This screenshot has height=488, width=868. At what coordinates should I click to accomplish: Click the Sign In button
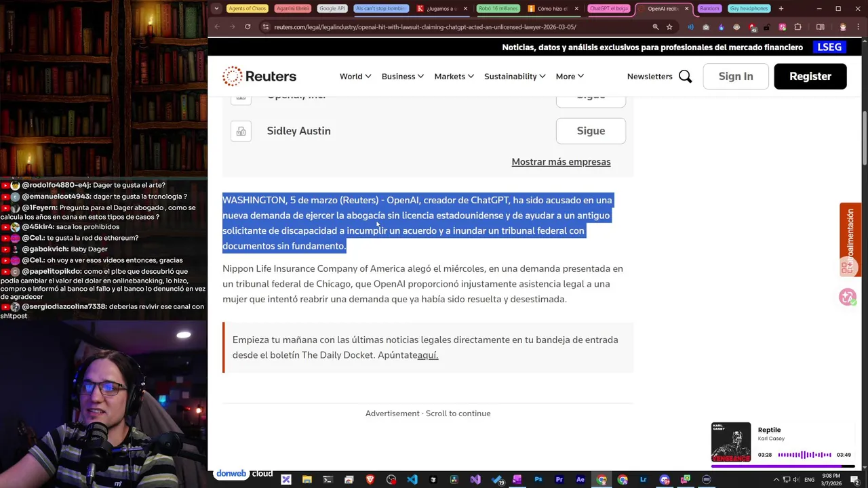pyautogui.click(x=736, y=77)
